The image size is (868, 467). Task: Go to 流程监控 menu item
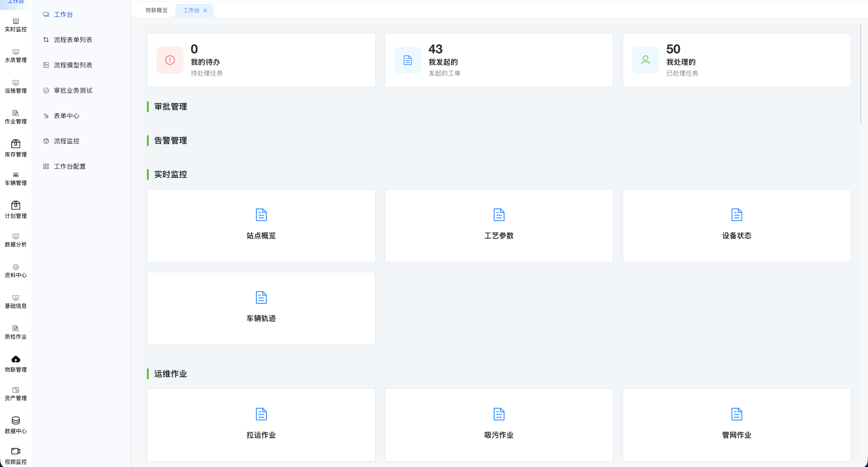(x=66, y=141)
